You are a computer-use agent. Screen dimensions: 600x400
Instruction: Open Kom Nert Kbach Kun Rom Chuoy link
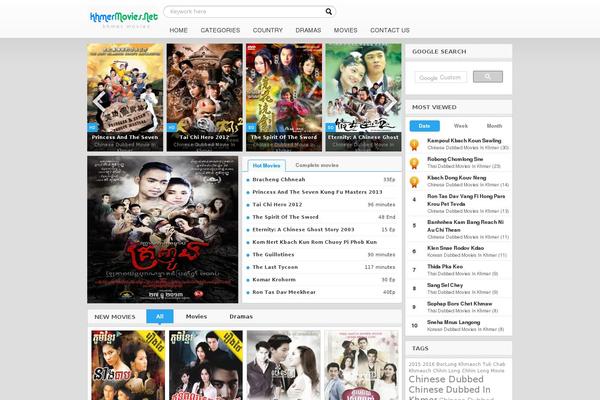315,242
